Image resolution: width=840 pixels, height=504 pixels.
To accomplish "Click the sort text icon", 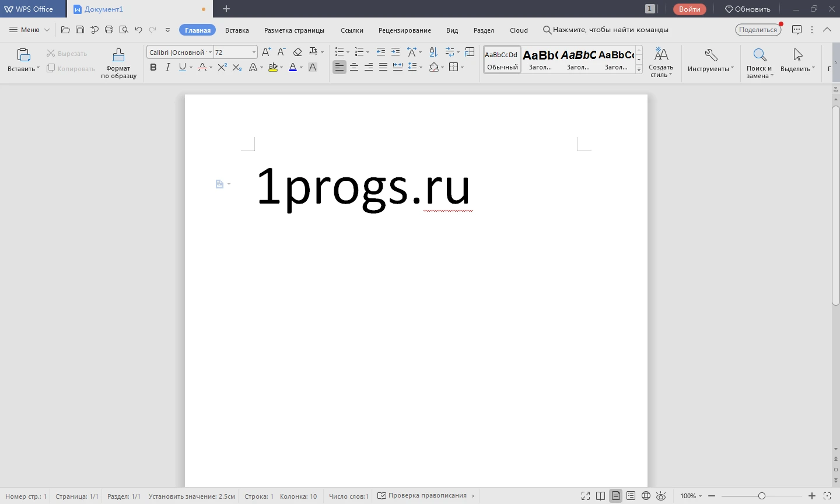I will click(433, 52).
